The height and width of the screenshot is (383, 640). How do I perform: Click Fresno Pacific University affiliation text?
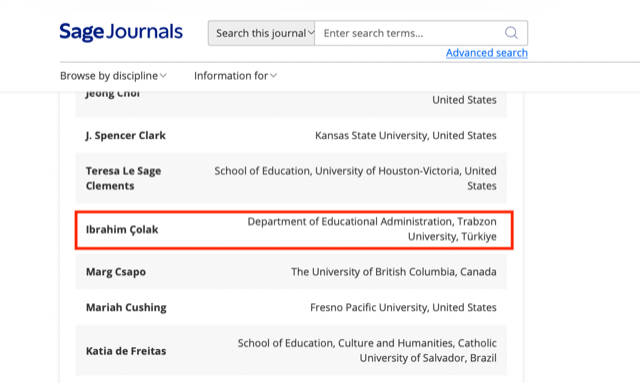403,307
